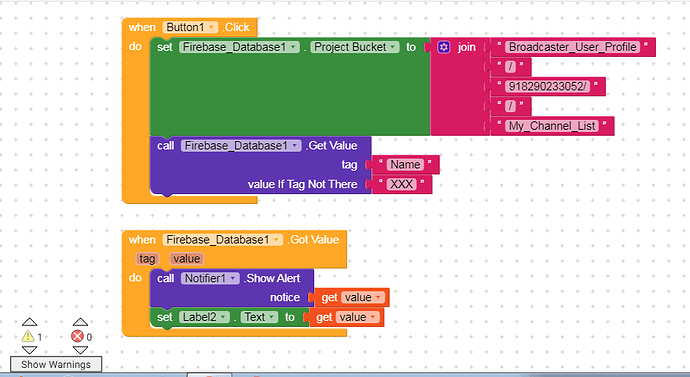The image size is (690, 377).
Task: Select the value parameter in Got Value
Action: click(x=187, y=259)
